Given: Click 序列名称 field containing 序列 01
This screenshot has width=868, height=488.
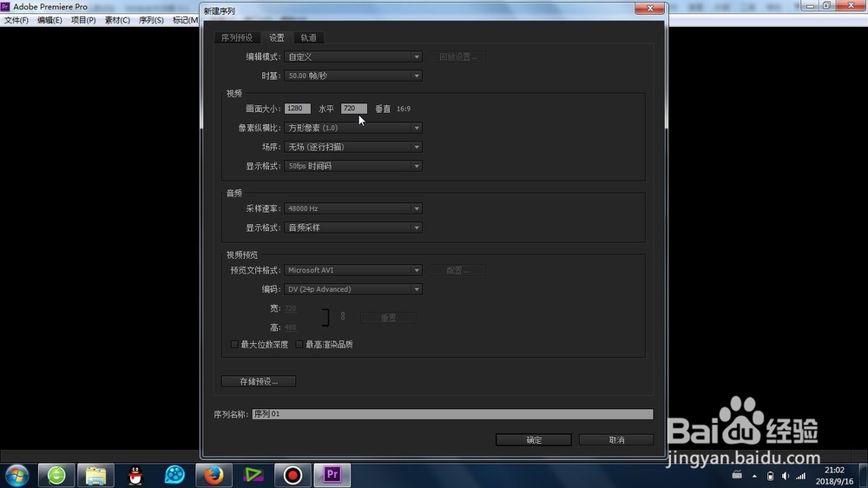Looking at the screenshot, I should click(x=452, y=414).
